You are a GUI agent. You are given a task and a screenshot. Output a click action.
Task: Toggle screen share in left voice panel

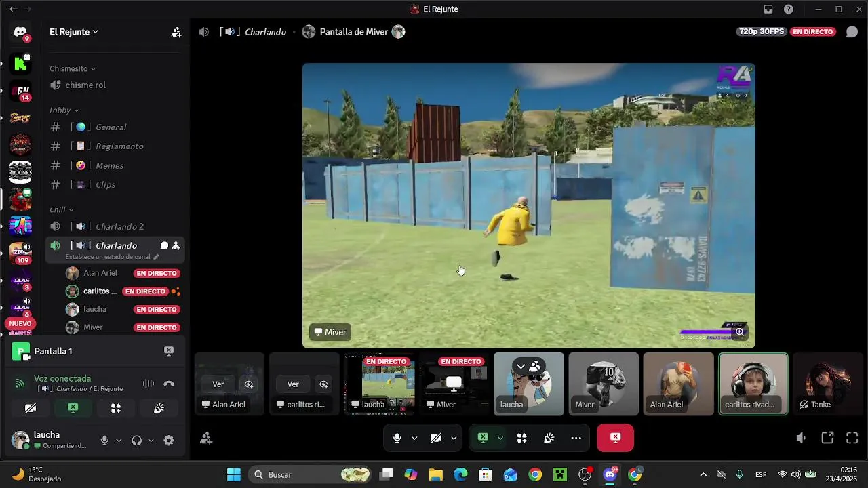point(73,408)
